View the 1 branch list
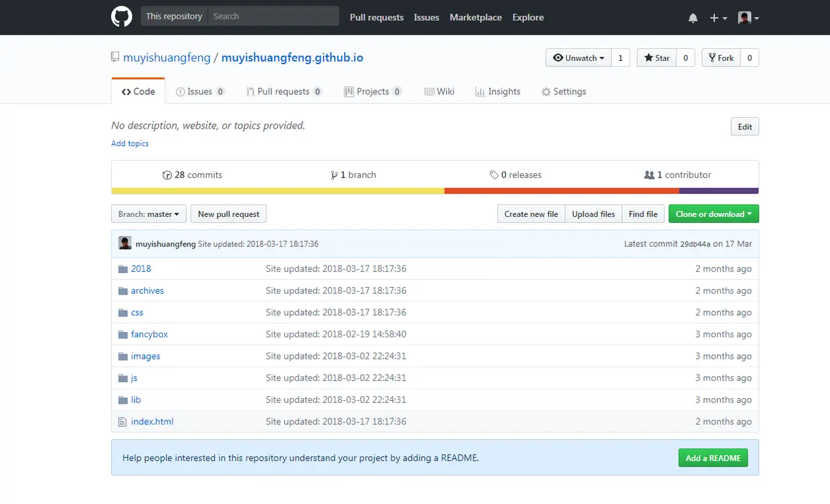 353,175
